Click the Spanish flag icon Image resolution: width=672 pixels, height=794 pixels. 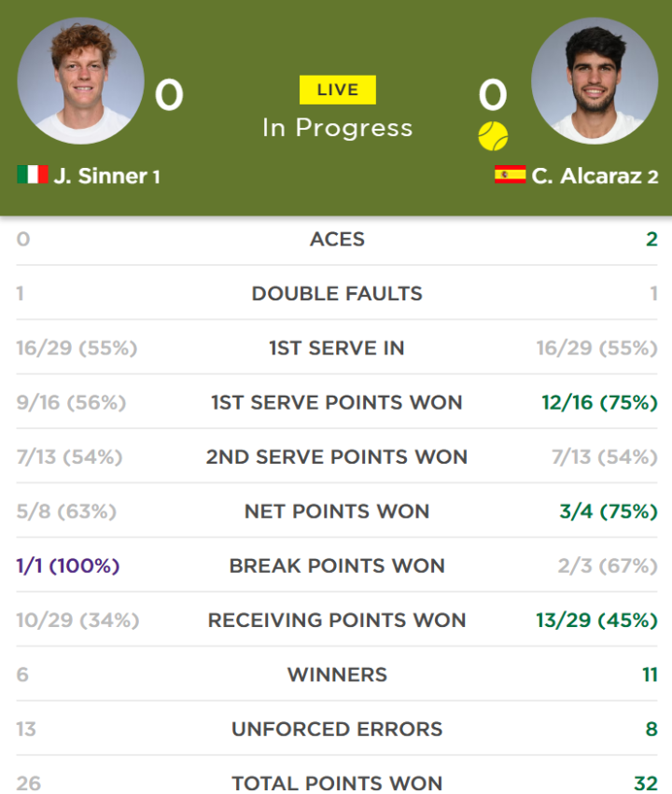510,174
